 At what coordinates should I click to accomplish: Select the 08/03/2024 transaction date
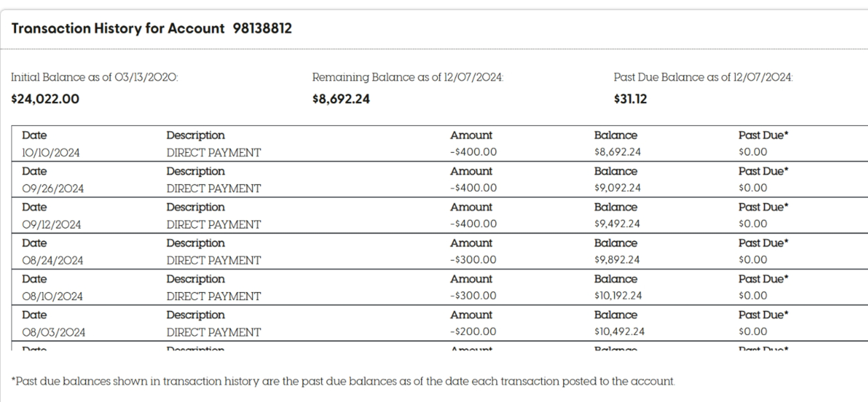point(54,332)
